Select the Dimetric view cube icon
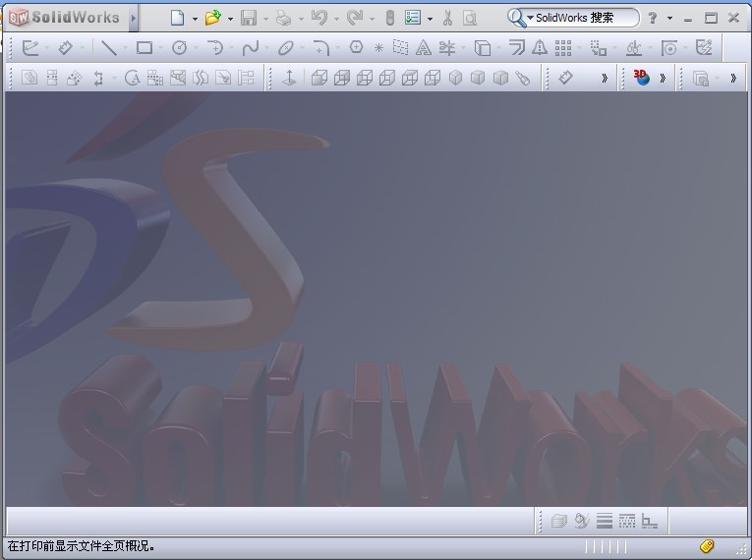 coord(500,78)
